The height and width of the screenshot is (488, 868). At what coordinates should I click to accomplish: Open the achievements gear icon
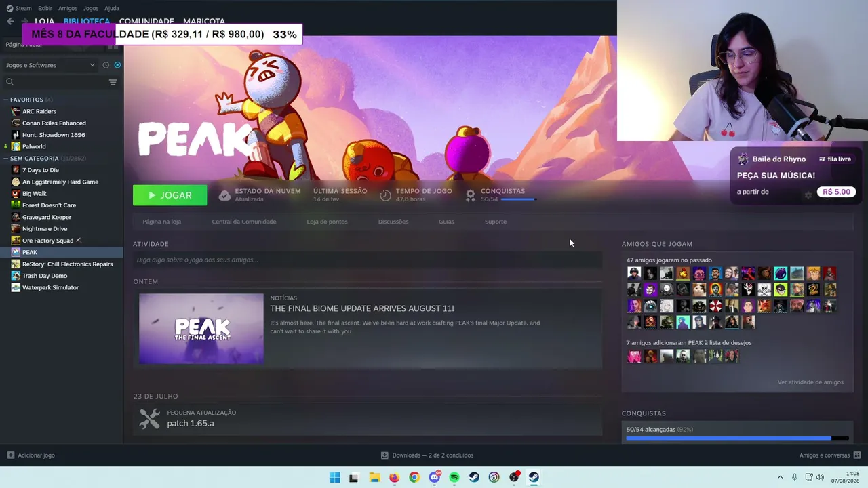(x=471, y=195)
